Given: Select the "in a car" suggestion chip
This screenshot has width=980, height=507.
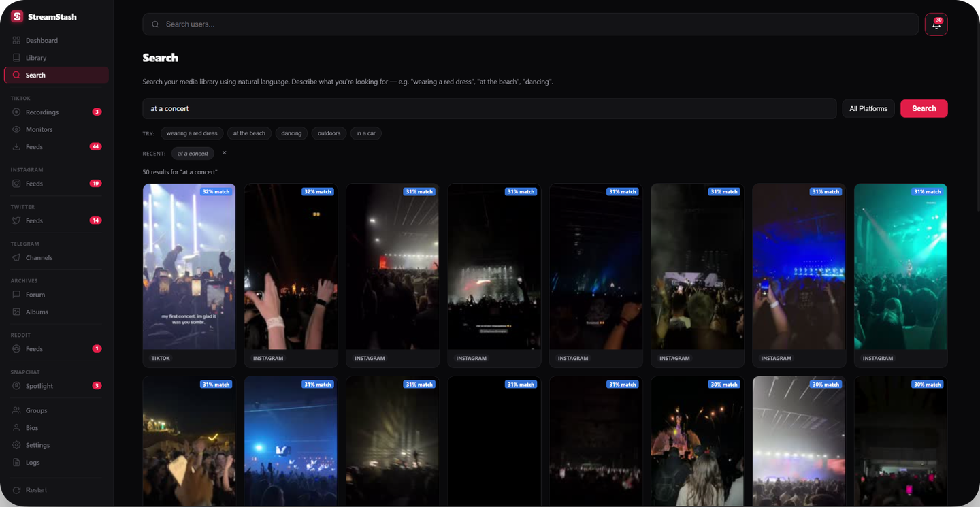Looking at the screenshot, I should (x=365, y=133).
